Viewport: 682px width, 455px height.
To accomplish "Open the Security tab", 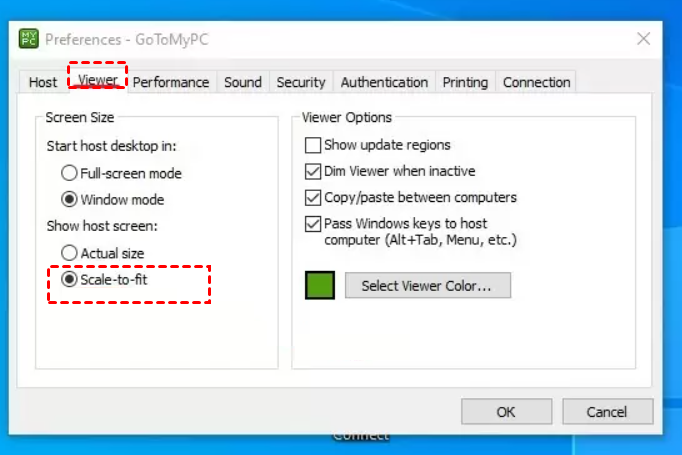I will (301, 82).
